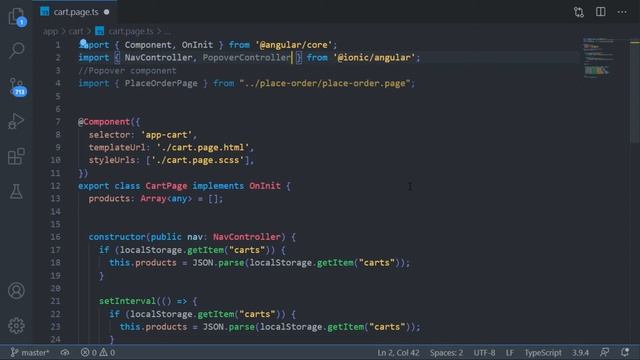Click the TypeScript version '3.9.4'

[x=580, y=352]
